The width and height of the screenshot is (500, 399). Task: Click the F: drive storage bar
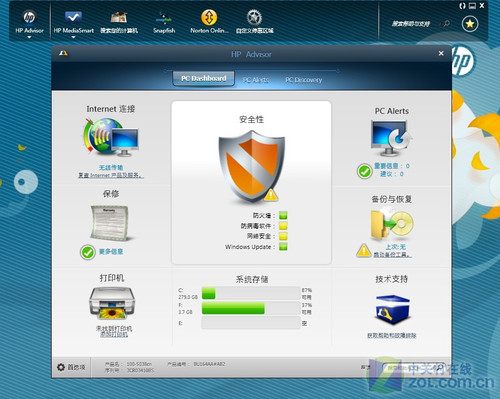[x=251, y=308]
